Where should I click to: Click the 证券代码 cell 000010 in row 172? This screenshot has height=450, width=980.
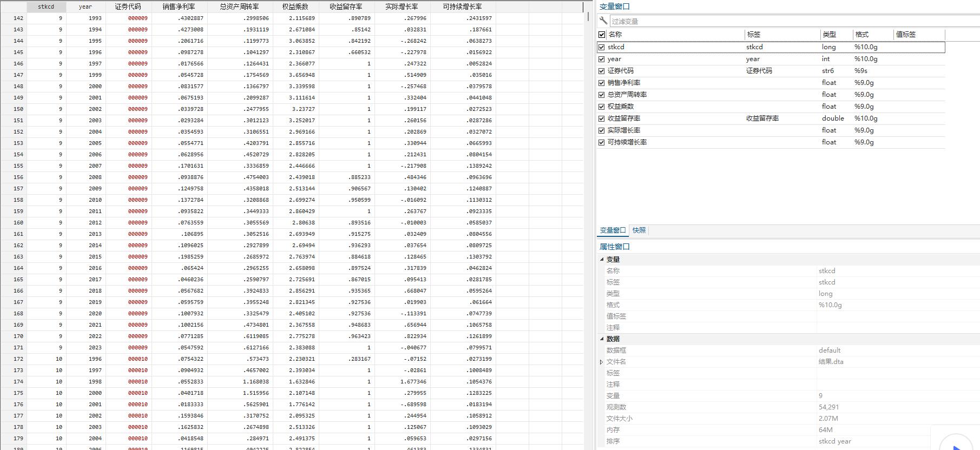tap(128, 359)
